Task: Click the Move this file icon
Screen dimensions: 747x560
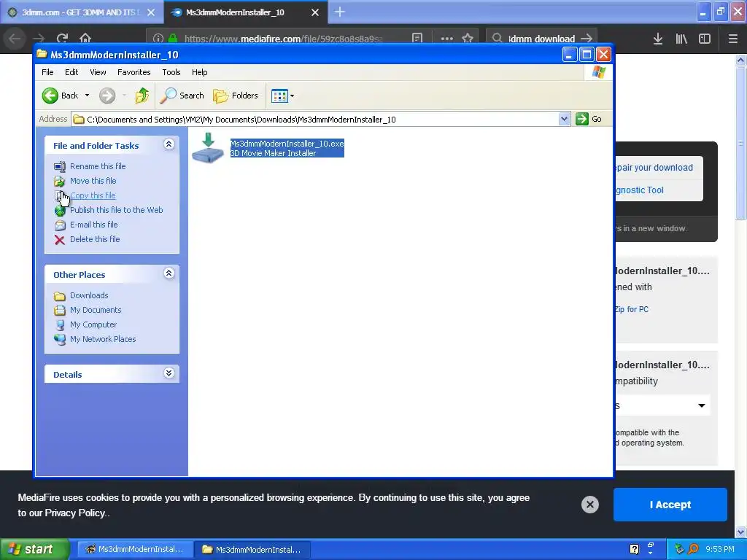Action: [60, 182]
